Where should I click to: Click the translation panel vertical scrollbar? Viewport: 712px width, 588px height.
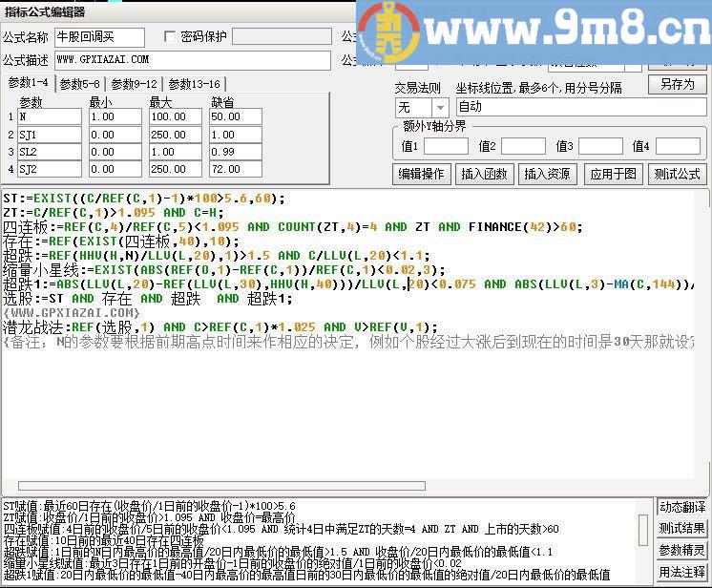pos(643,530)
